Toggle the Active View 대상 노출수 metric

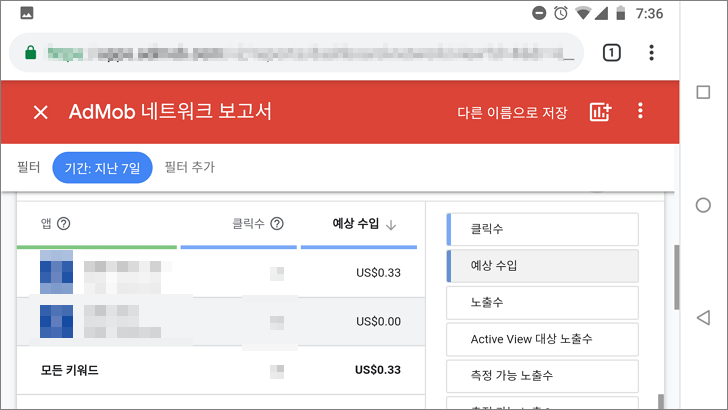click(542, 339)
